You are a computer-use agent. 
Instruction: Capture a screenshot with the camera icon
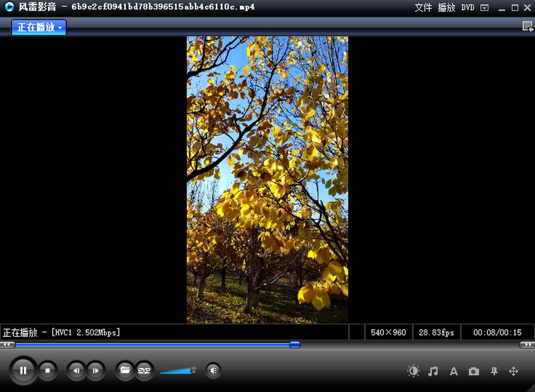473,371
